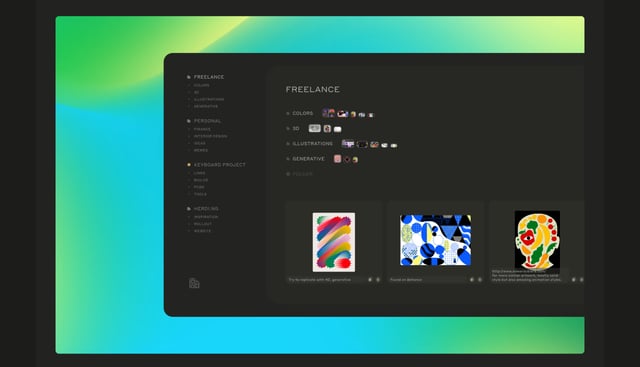Click the folder icon beside HERDLING
Viewport: 640px width, 367px height.
click(x=189, y=209)
